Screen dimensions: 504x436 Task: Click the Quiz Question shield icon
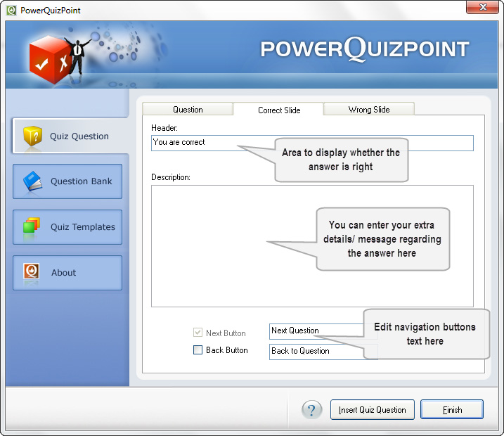click(x=32, y=136)
